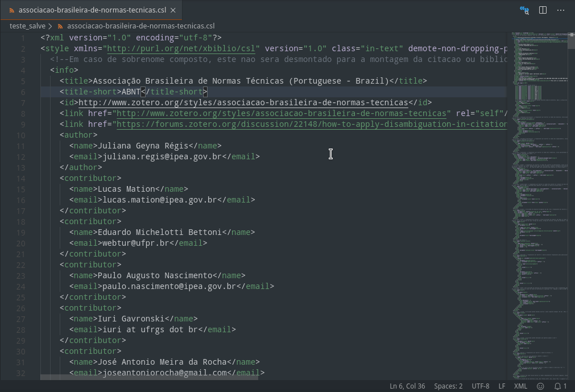Image resolution: width=575 pixels, height=392 pixels.
Task: Select encoding UTF-8 in status bar
Action: click(x=481, y=386)
